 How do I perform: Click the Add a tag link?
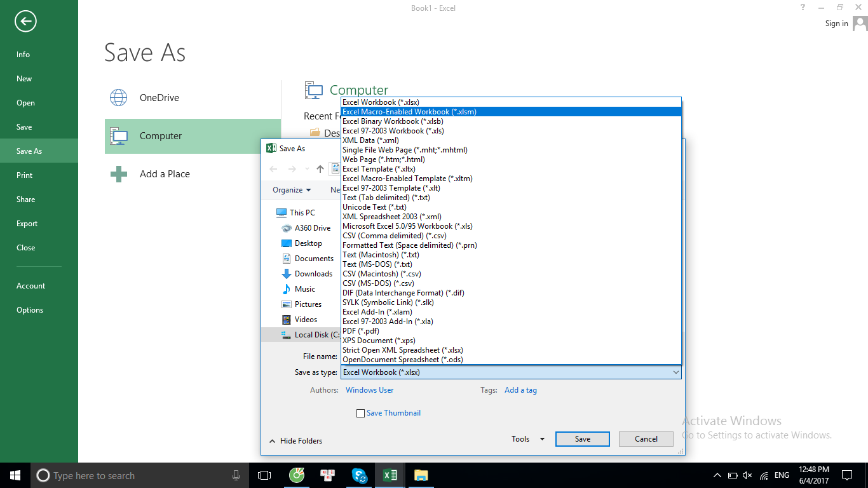click(x=520, y=390)
